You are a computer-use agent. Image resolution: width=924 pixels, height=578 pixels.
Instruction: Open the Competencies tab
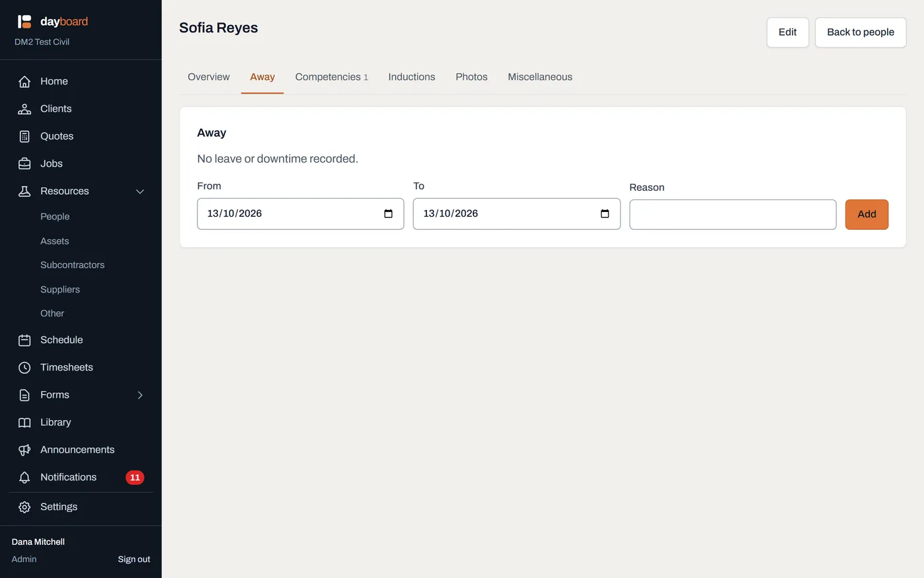331,77
